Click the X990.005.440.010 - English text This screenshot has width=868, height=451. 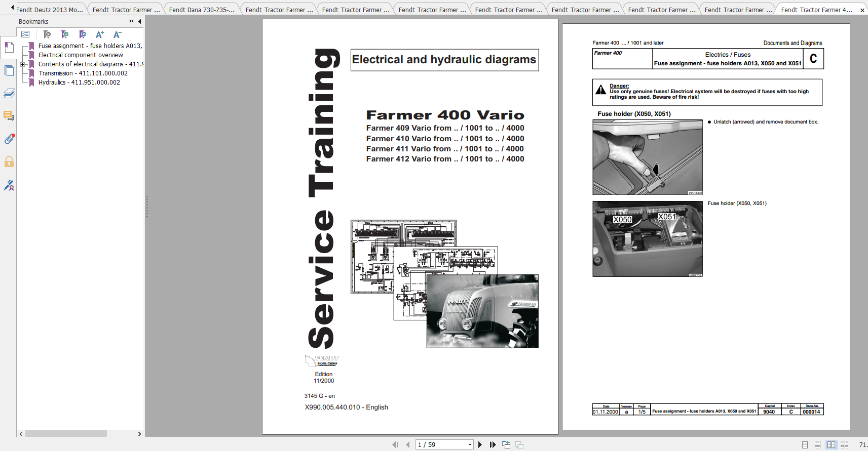[x=347, y=407]
